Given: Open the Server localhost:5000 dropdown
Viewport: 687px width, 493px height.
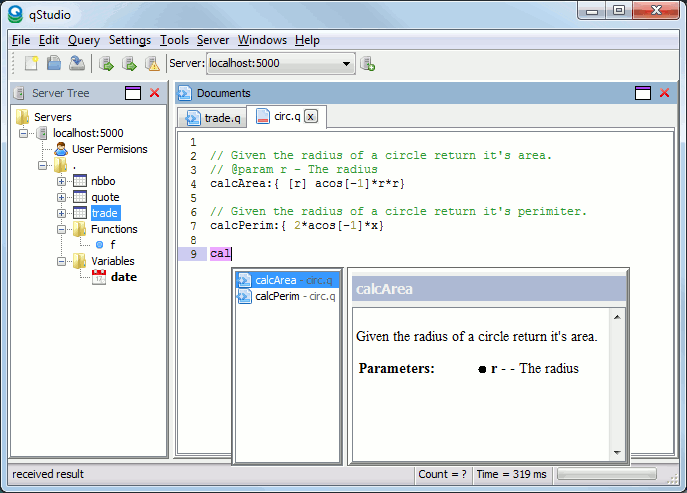Looking at the screenshot, I should (x=347, y=64).
